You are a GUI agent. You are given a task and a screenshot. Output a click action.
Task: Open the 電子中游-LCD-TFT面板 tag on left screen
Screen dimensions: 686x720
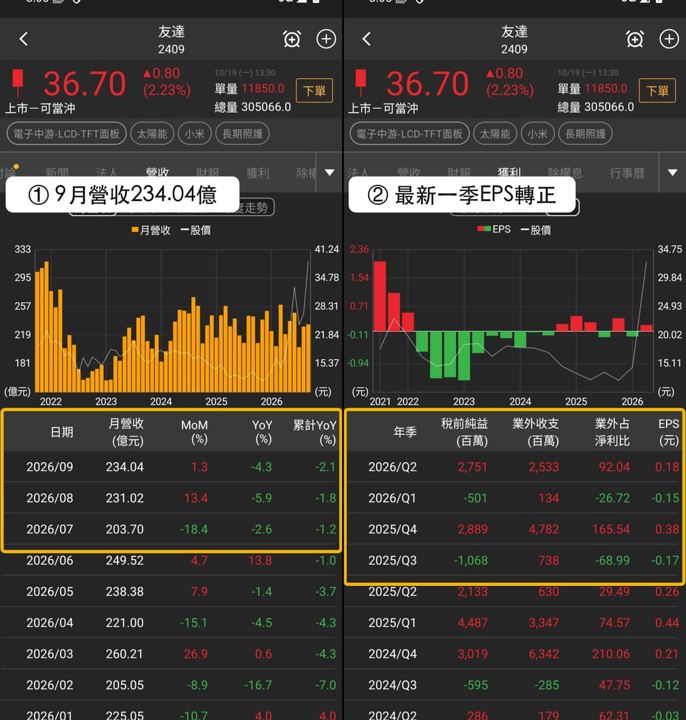[66, 134]
